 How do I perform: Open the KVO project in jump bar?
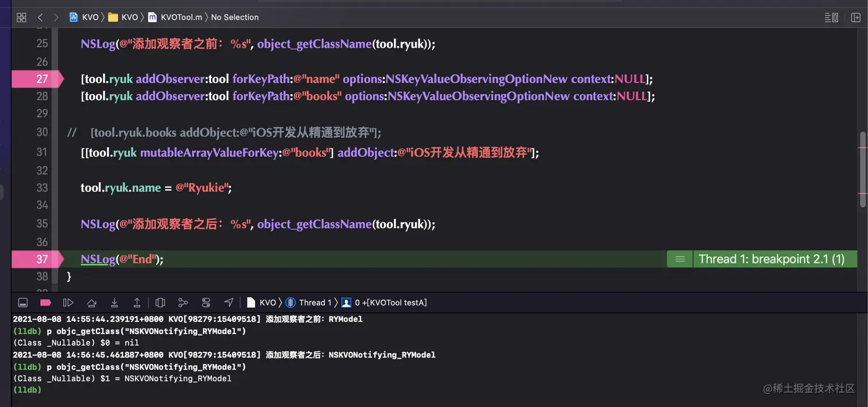click(x=84, y=17)
